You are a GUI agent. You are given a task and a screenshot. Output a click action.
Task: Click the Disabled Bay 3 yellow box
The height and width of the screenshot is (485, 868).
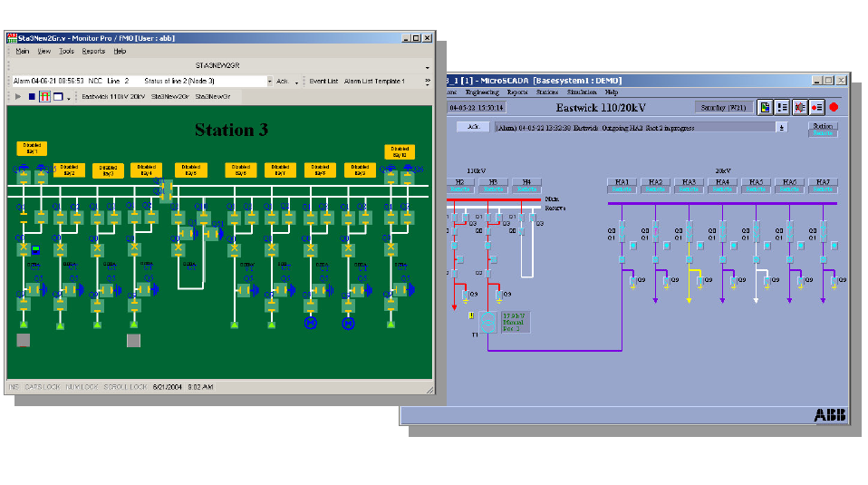point(108,170)
